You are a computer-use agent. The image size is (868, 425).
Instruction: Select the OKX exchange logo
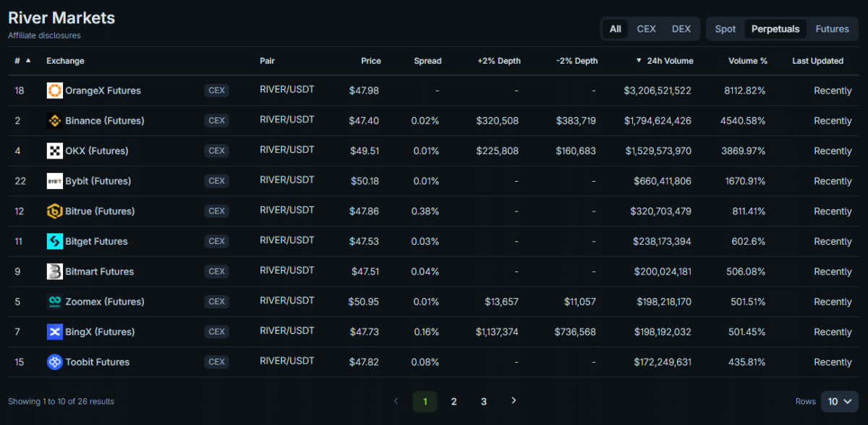click(x=55, y=151)
